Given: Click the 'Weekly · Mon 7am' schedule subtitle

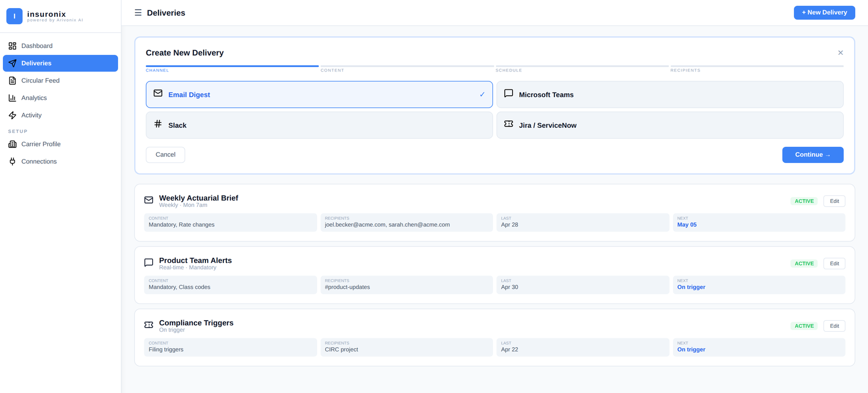Looking at the screenshot, I should (x=183, y=205).
